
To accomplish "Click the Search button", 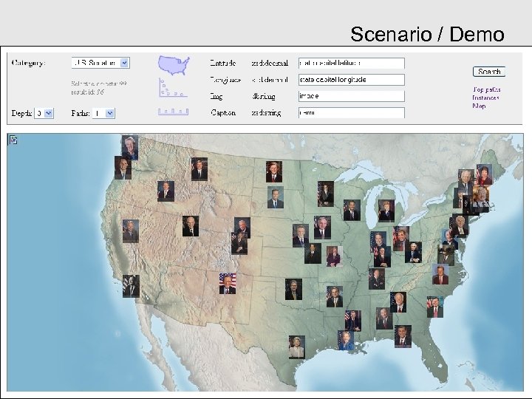I will [489, 72].
